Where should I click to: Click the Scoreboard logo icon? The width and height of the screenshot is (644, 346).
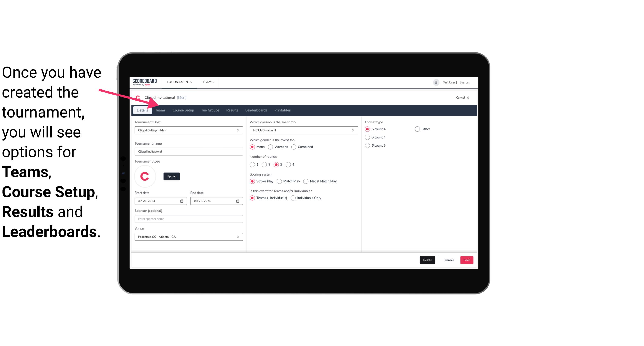(145, 82)
